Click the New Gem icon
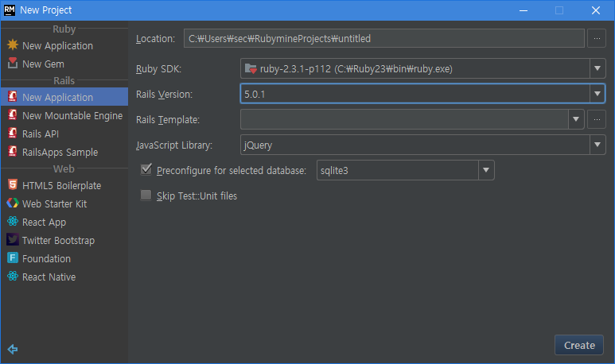Viewport: 615px width, 364px height. tap(13, 63)
